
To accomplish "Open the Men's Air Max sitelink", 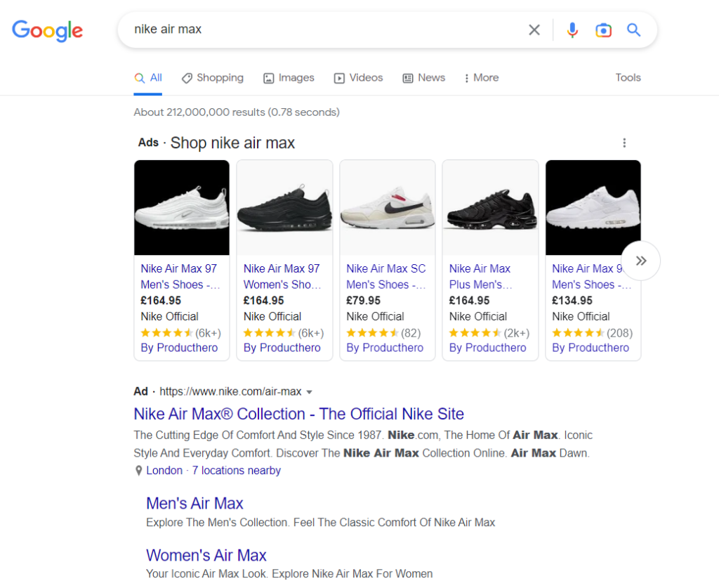I will pyautogui.click(x=194, y=503).
